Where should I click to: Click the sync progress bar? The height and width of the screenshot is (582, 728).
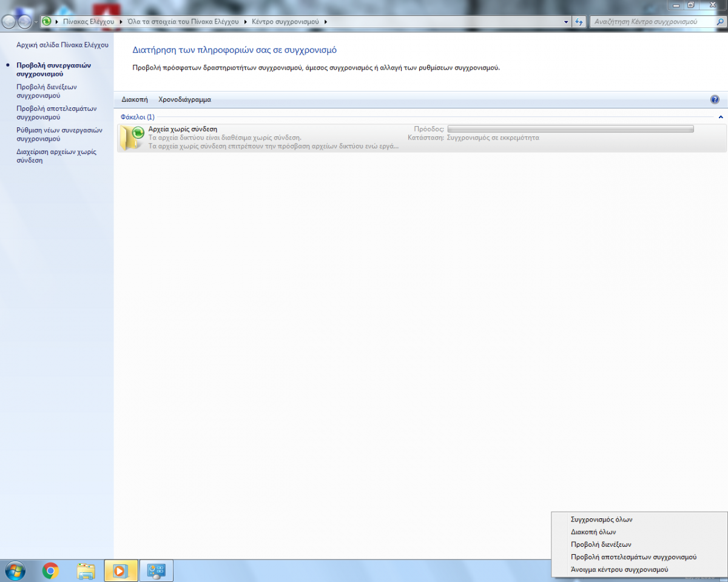[570, 129]
